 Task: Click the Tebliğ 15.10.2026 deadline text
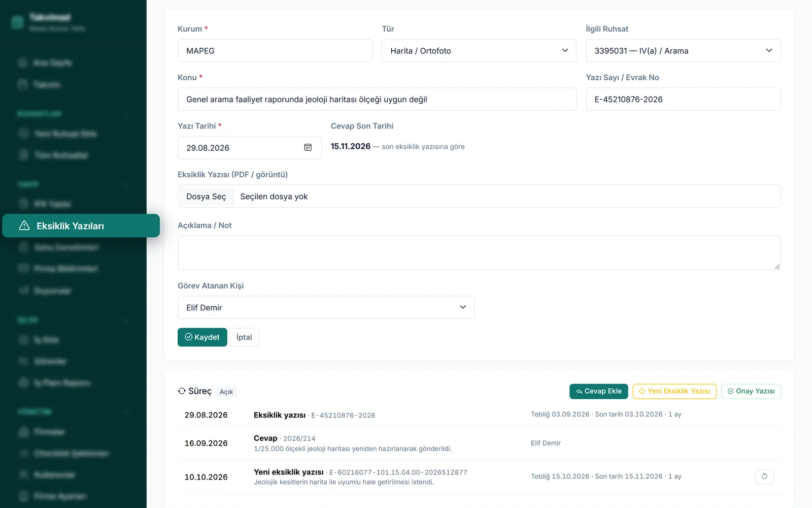coord(606,477)
